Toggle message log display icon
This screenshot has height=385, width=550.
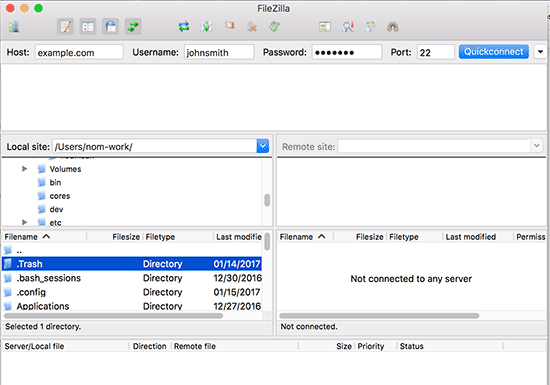[x=65, y=27]
